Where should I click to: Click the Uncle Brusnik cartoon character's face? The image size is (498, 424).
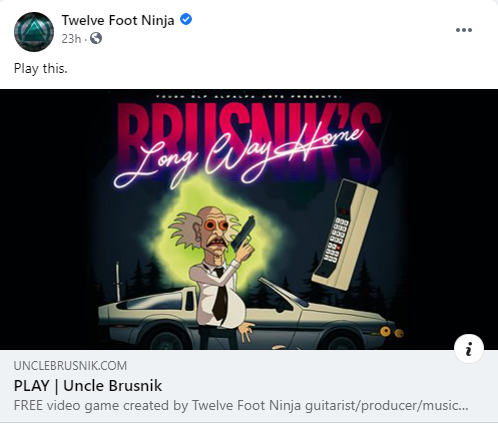pos(215,230)
